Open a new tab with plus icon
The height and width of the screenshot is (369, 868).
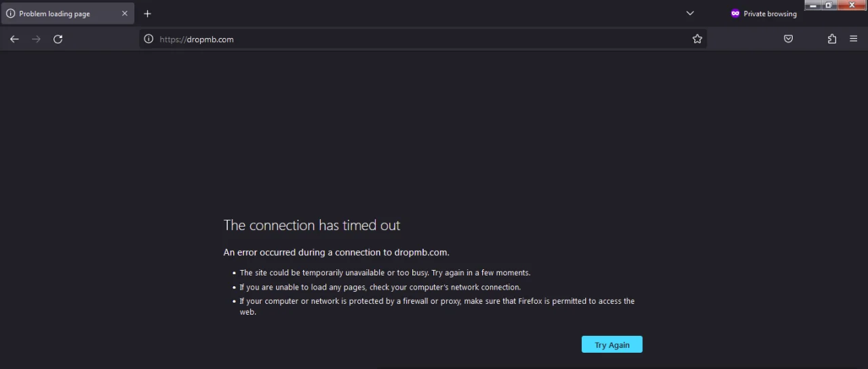pos(147,14)
